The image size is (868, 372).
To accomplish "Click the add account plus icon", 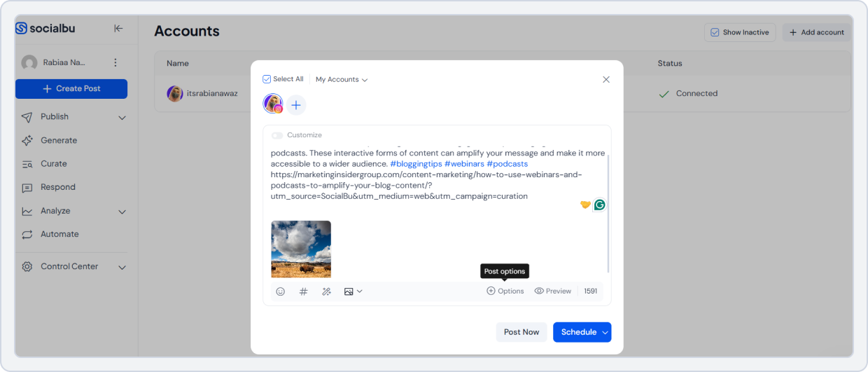I will pos(296,105).
